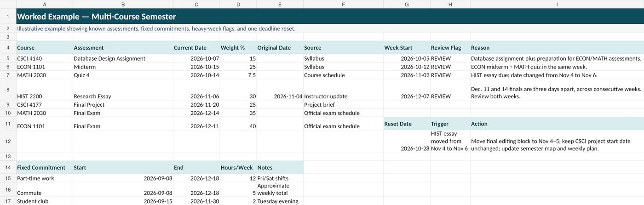The height and width of the screenshot is (205, 644).
Task: Select the week start cell '2026-10-05'
Action: click(x=407, y=58)
